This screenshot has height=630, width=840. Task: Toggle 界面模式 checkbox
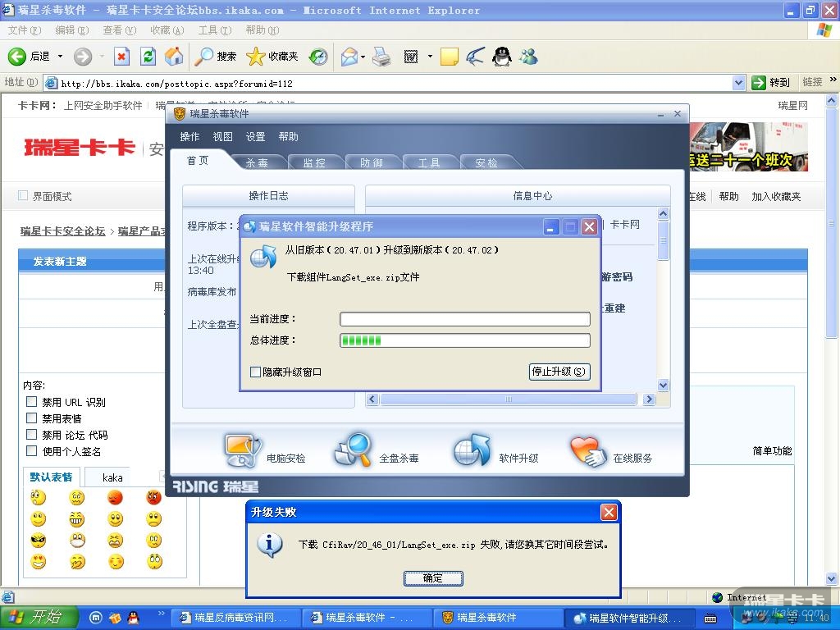[22, 195]
